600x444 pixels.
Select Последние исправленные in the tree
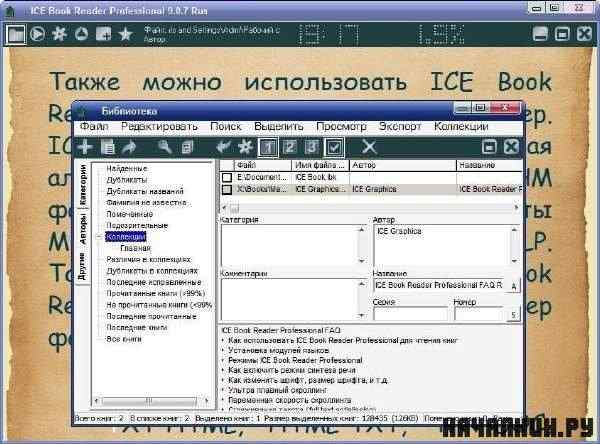pos(153,282)
